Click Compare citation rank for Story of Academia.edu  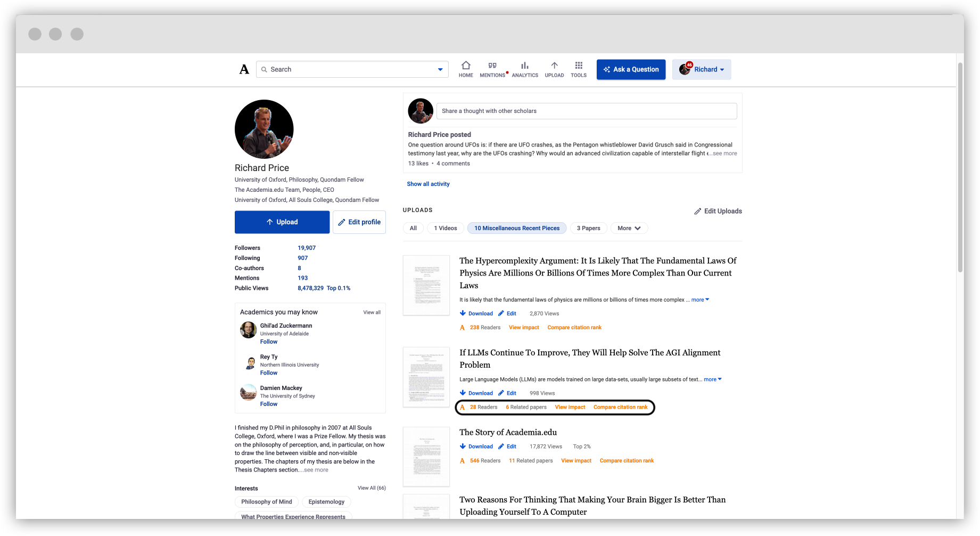pos(627,461)
